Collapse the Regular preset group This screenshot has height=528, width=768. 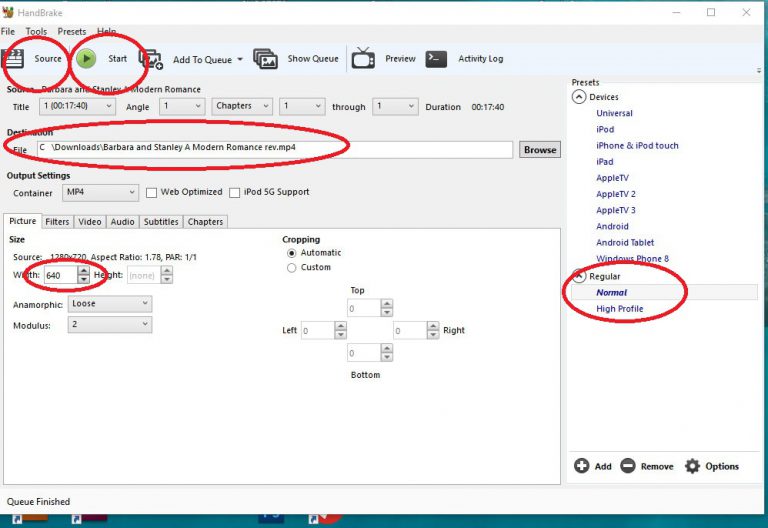pyautogui.click(x=579, y=276)
